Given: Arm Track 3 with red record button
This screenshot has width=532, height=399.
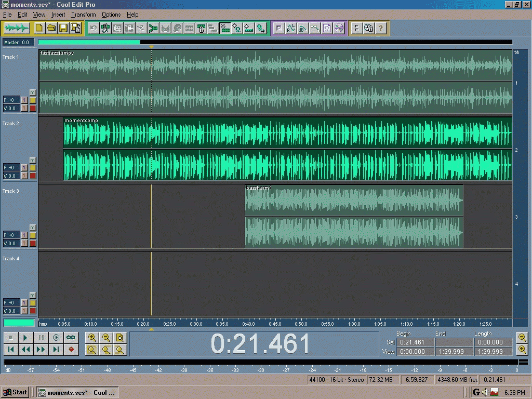Looking at the screenshot, I should coord(33,243).
